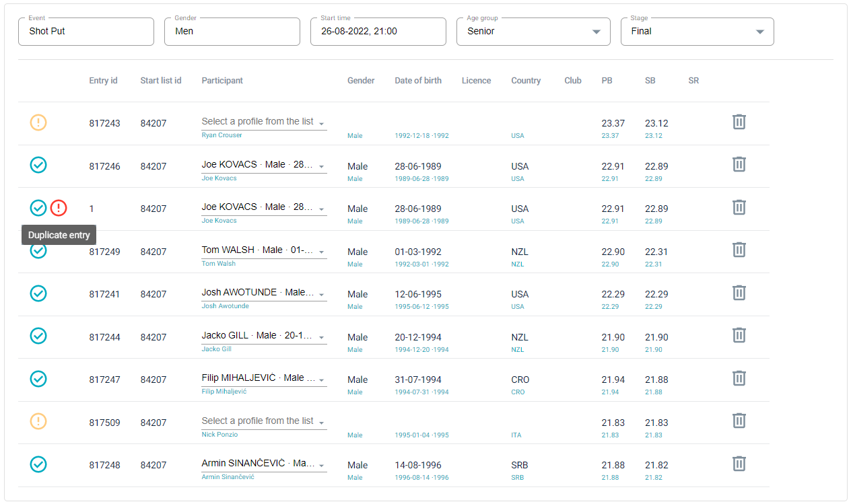Click the red duplicate entry warning icon
Image resolution: width=851 pixels, height=504 pixels.
click(59, 208)
